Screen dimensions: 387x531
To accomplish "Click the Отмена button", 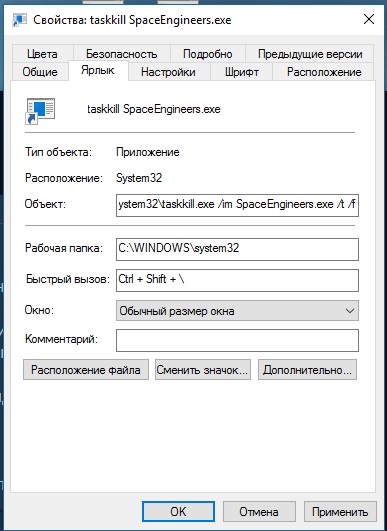I will coord(259,511).
